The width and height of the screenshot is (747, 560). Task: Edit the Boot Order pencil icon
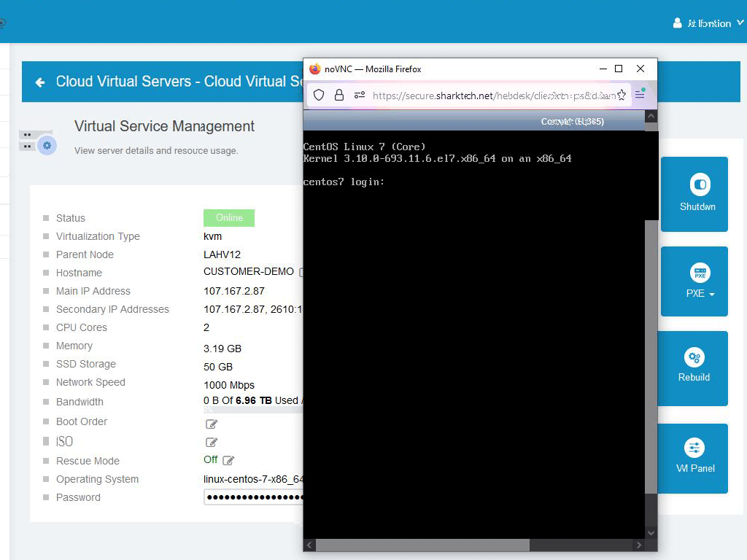coord(211,424)
